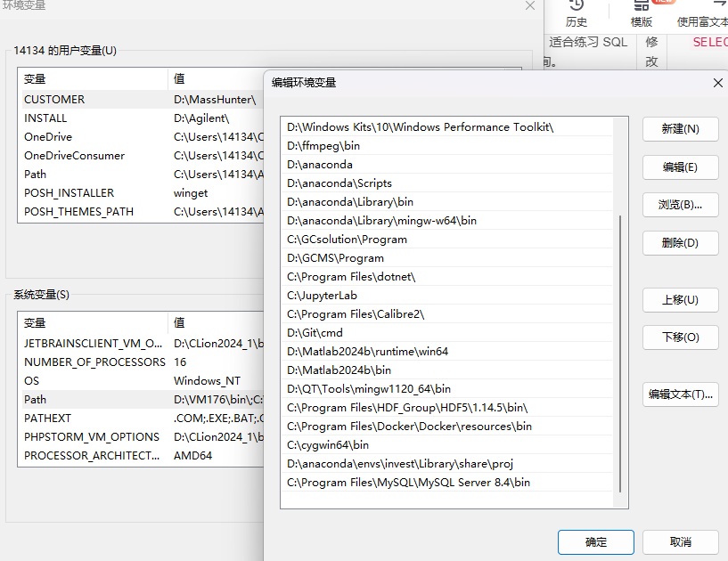This screenshot has height=561, width=728.
Task: Click the 值 column header in user variables
Action: pyautogui.click(x=216, y=79)
